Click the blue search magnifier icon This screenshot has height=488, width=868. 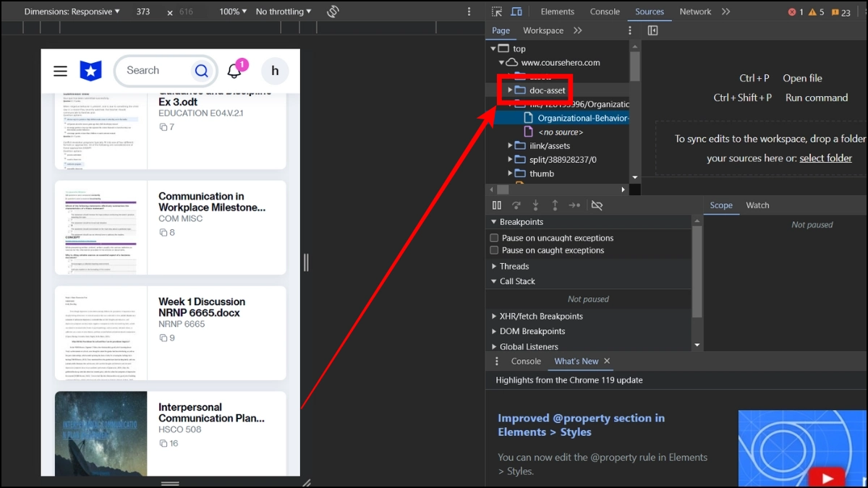201,71
